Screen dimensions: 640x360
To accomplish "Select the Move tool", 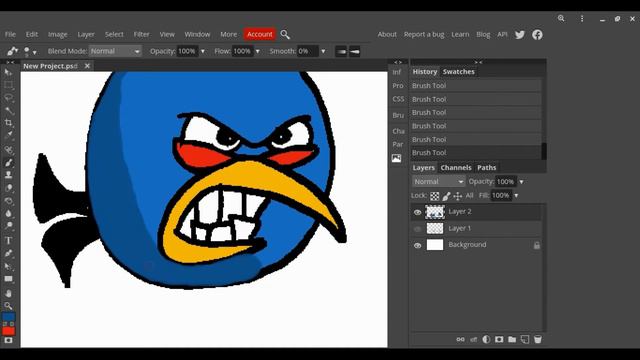I will point(8,73).
